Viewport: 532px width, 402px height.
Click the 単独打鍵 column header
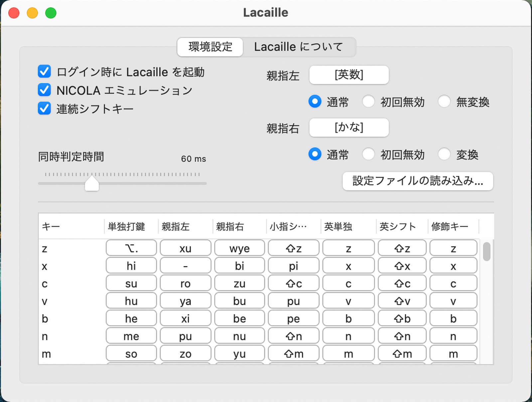coord(131,226)
